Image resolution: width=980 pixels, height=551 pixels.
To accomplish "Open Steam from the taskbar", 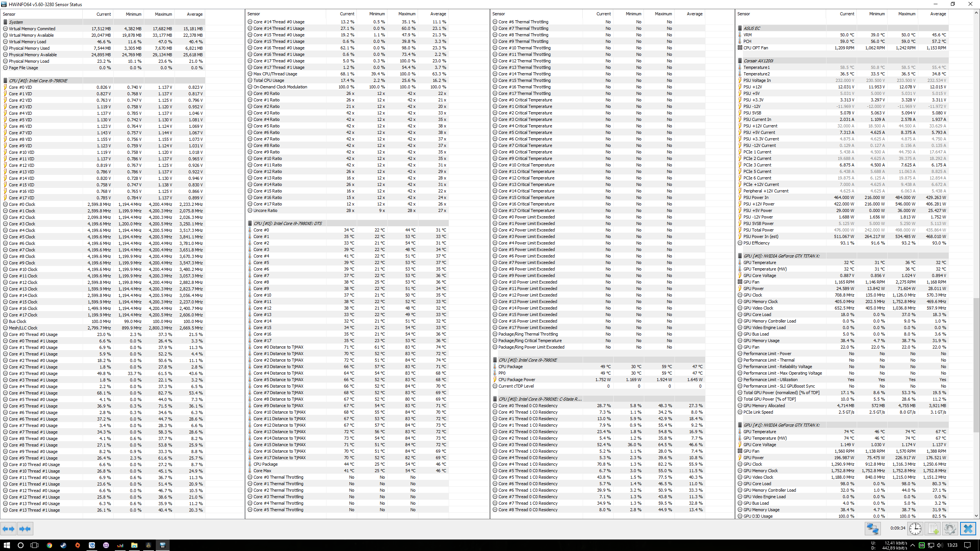I will tap(64, 545).
